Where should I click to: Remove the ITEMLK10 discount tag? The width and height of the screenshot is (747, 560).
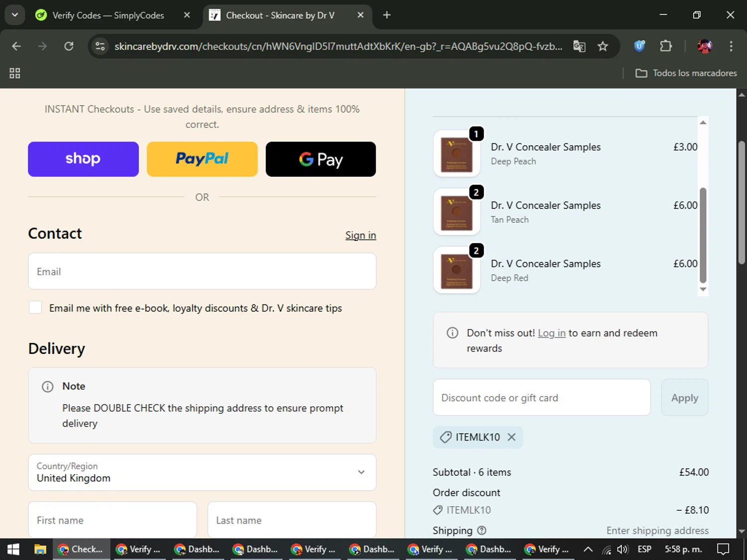(x=511, y=437)
